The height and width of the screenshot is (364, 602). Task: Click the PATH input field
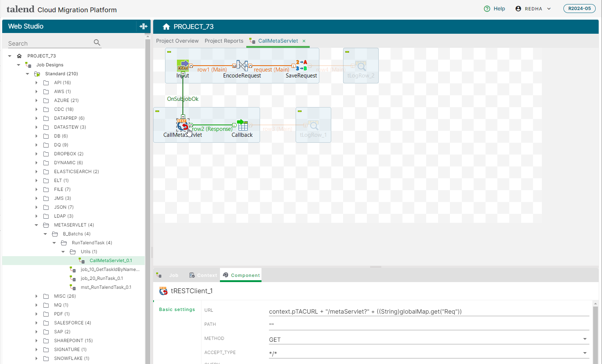click(429, 325)
